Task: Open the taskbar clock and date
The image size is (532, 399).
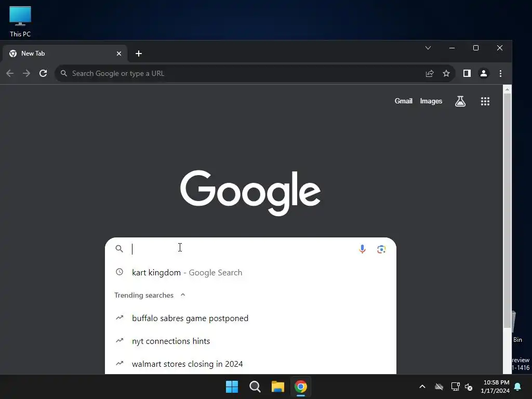Action: (495, 387)
